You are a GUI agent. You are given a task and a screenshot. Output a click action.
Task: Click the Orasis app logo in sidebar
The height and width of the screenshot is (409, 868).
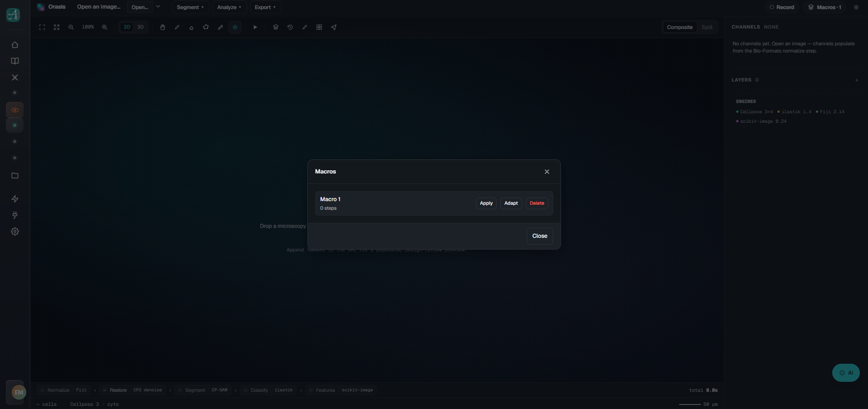(x=13, y=15)
